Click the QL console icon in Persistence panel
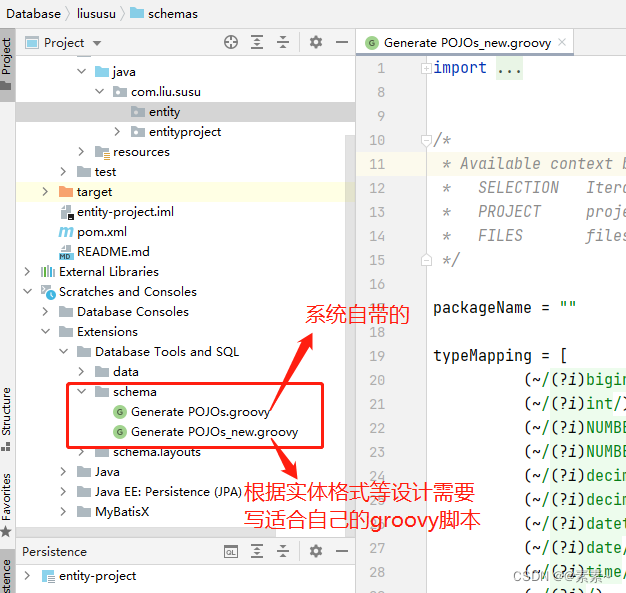626x593 pixels. coord(231,551)
